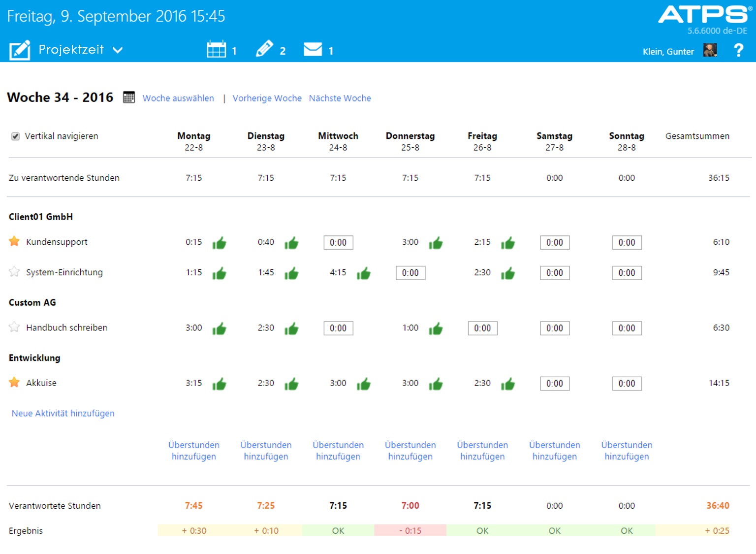Screen dimensions: 756x554
Task: Approve Kundensupport hours for Montag
Action: point(220,243)
